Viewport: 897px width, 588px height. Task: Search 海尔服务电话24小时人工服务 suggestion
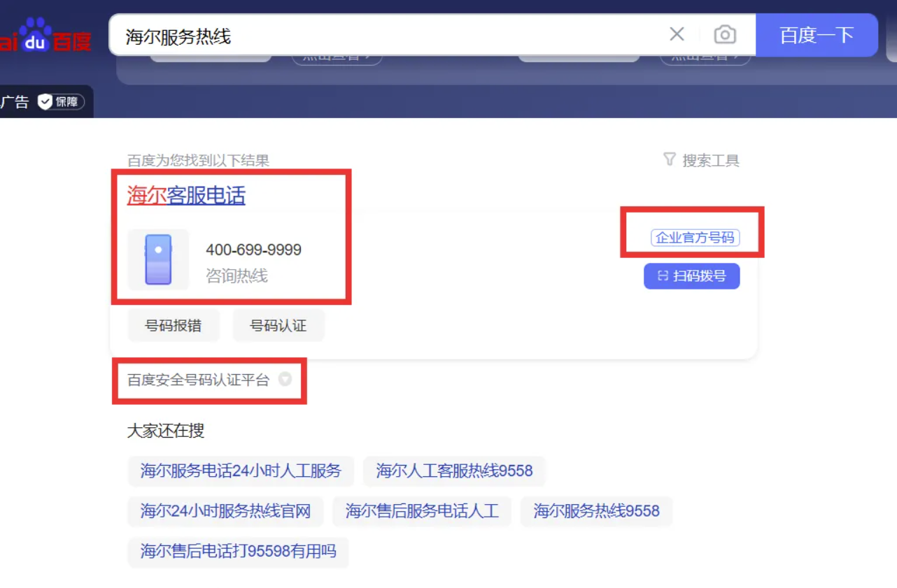241,471
